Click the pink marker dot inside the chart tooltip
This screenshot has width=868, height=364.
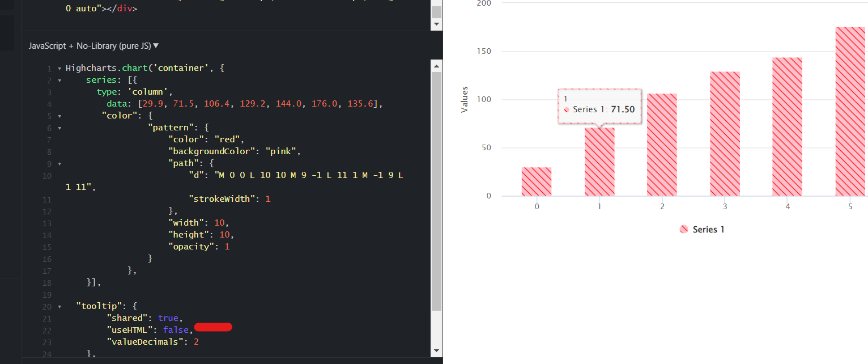click(567, 109)
